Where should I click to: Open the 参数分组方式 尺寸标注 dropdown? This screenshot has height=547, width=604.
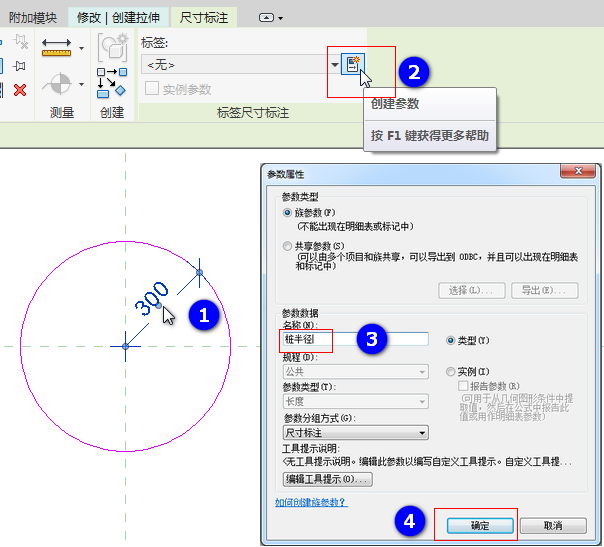[x=355, y=433]
